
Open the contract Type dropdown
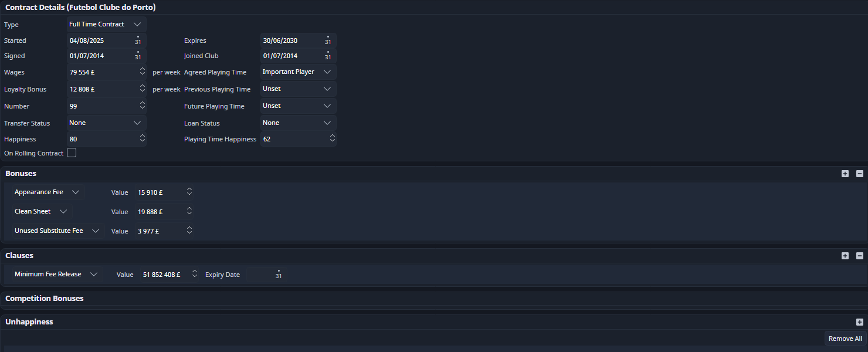point(106,24)
